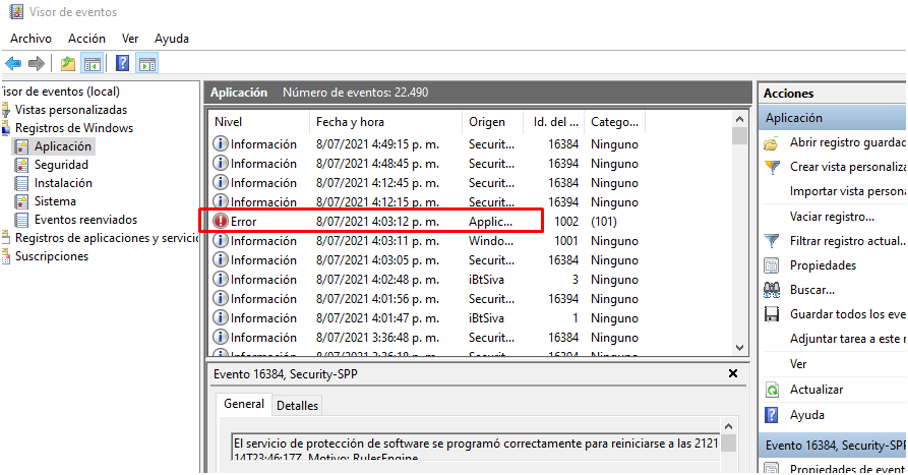Click the Up One Level folder icon
This screenshot has height=475, width=908.
click(67, 64)
